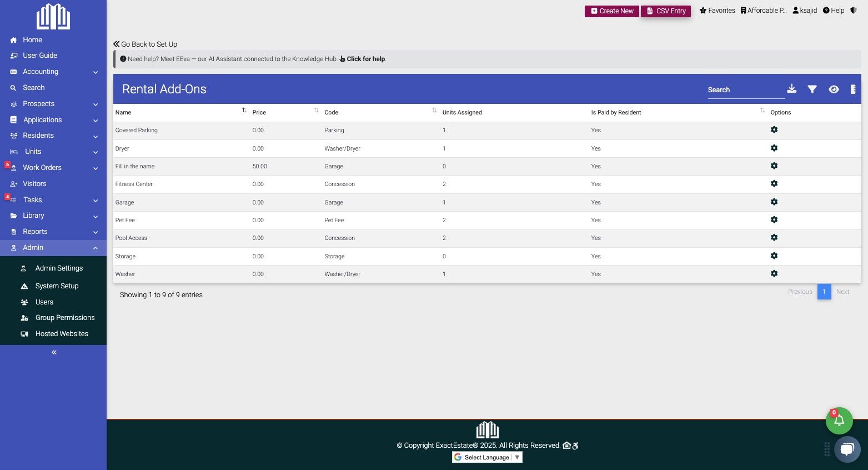Expand the Prospects sidebar menu

pos(53,104)
